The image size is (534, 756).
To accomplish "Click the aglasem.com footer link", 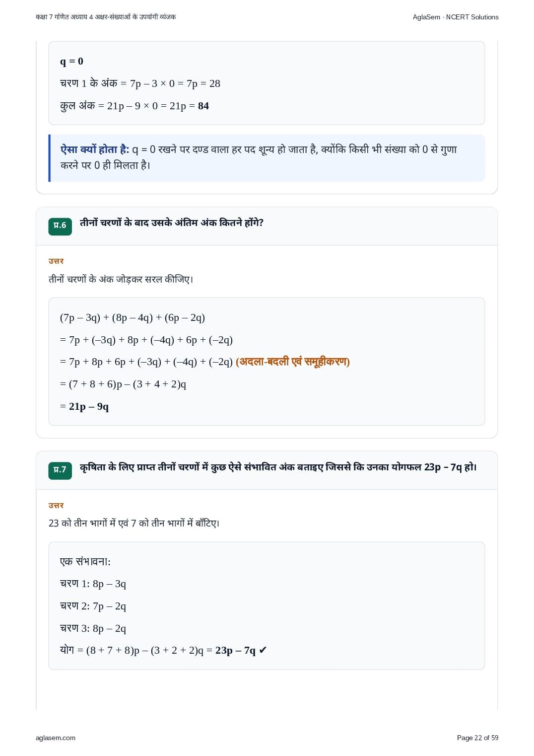I will [56, 738].
